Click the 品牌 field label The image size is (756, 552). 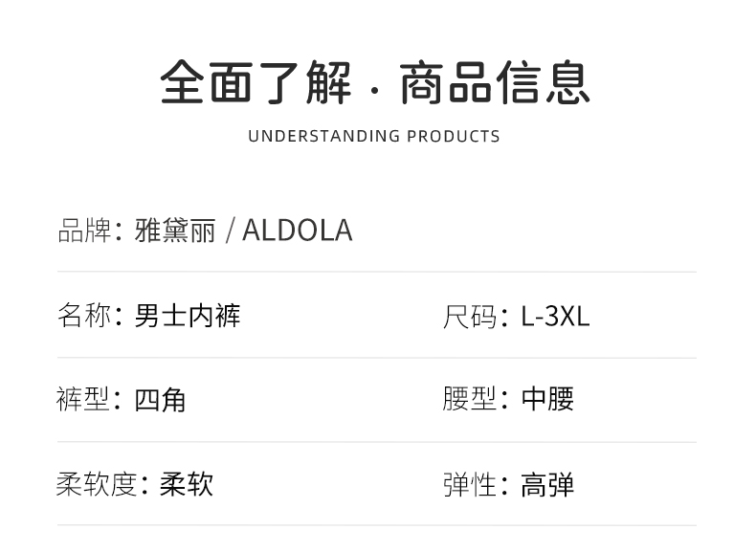(x=84, y=231)
